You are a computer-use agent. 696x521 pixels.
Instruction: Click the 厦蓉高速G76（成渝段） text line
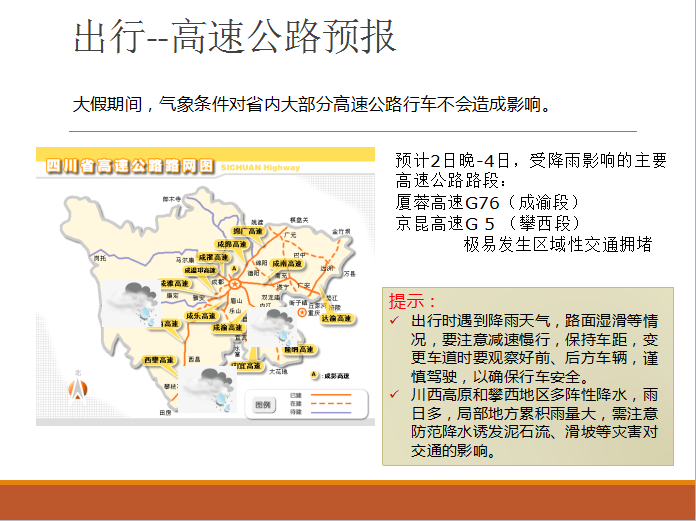coord(486,201)
